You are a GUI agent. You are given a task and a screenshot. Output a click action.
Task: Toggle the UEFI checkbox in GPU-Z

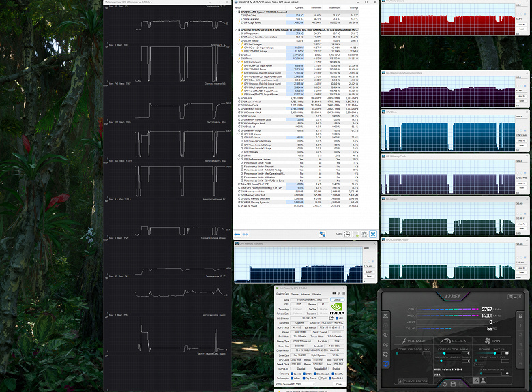coord(337,318)
